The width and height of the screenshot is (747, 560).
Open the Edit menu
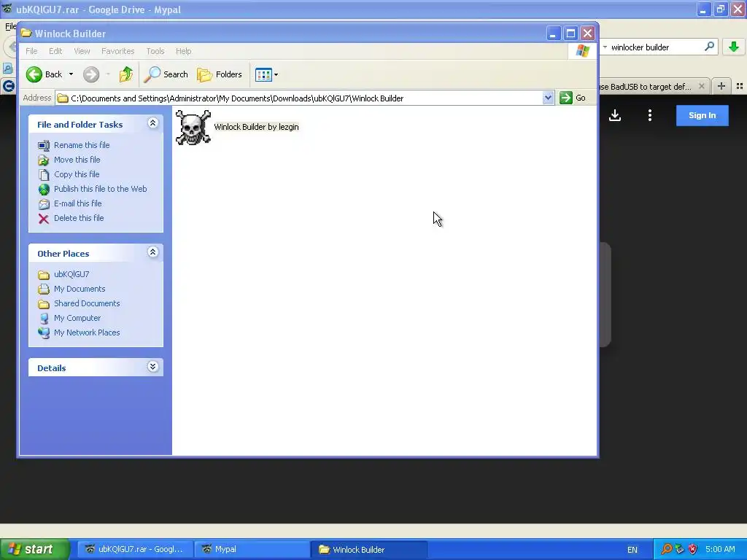[55, 51]
